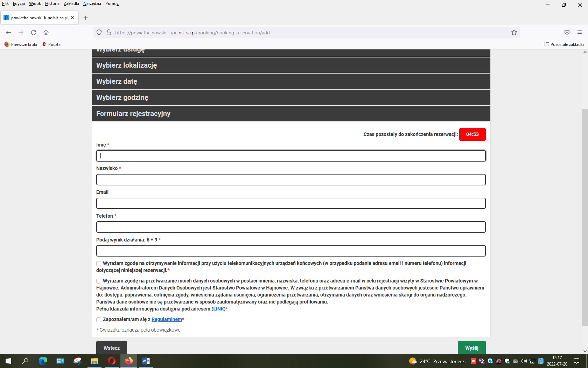This screenshot has width=588, height=368.
Task: Open the Firefox hamburger application menu
Action: coord(579,33)
